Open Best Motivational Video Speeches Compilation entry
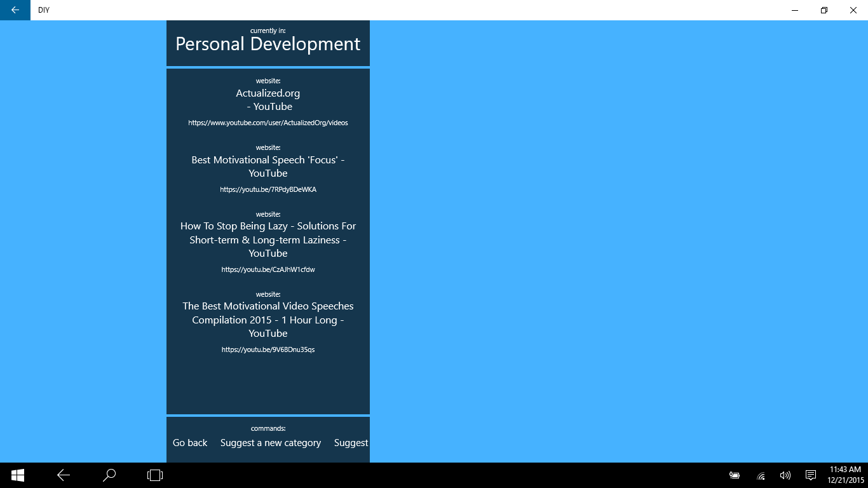Viewport: 868px width, 488px height. (268, 320)
